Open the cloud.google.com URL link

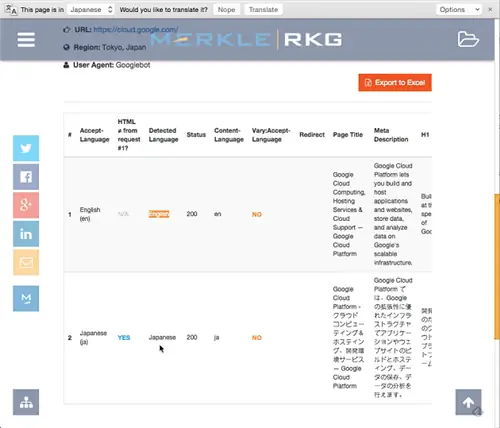[136, 30]
